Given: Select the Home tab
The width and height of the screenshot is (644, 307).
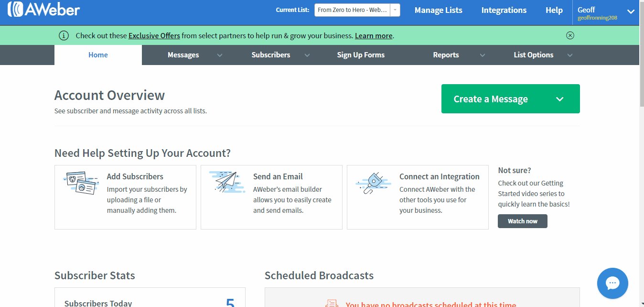Looking at the screenshot, I should (x=98, y=55).
